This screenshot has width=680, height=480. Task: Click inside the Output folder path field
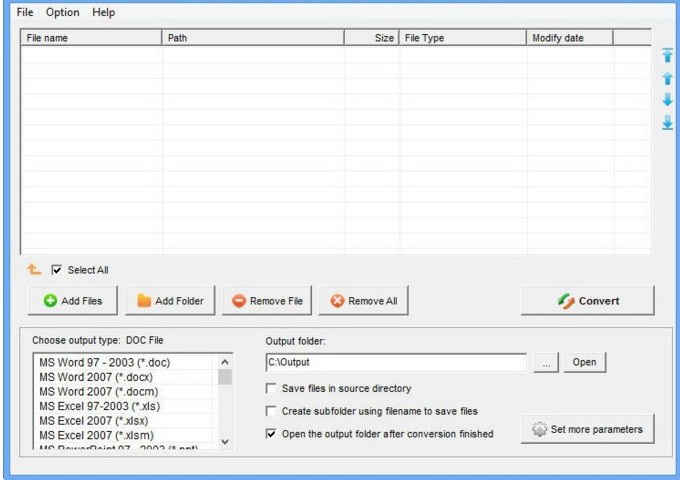pyautogui.click(x=396, y=362)
